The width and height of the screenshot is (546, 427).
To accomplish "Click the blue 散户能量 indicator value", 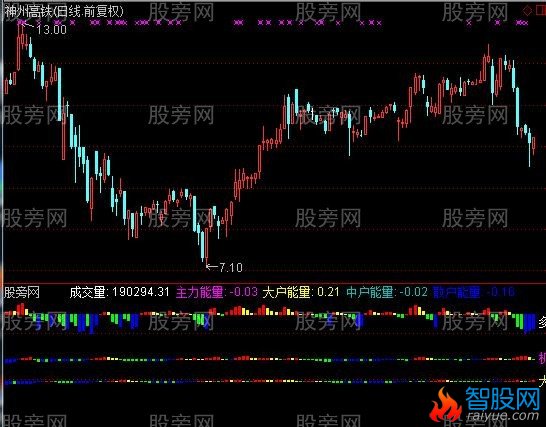I will point(474,292).
